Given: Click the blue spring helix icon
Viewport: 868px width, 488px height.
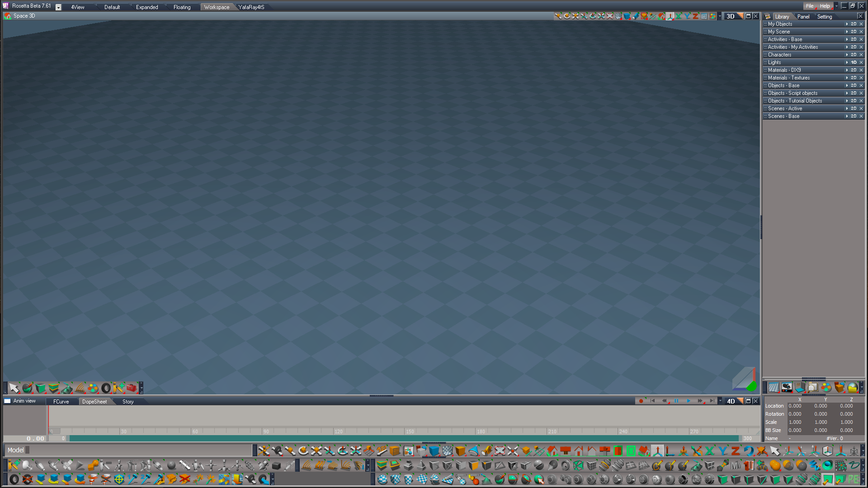Looking at the screenshot, I should 815,465.
